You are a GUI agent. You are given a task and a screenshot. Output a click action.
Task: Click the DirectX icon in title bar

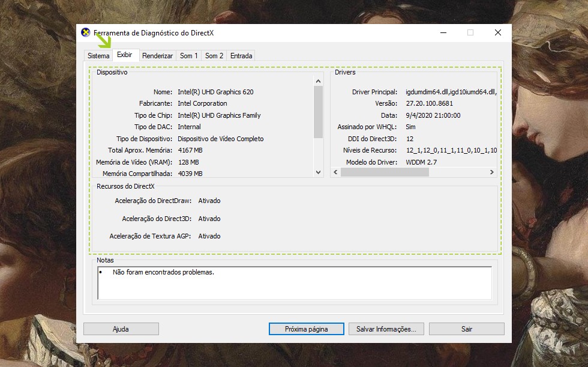point(86,33)
